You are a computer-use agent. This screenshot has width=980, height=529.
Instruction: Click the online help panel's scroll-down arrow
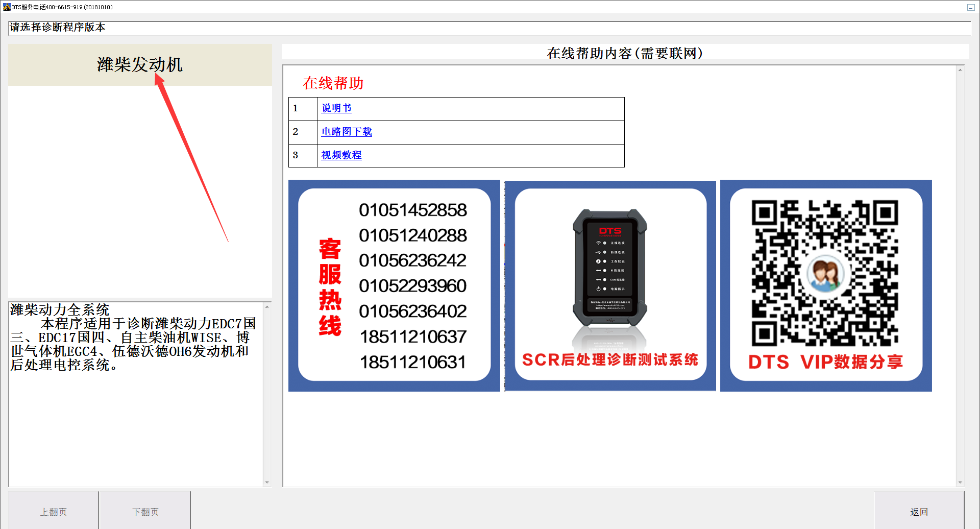960,482
